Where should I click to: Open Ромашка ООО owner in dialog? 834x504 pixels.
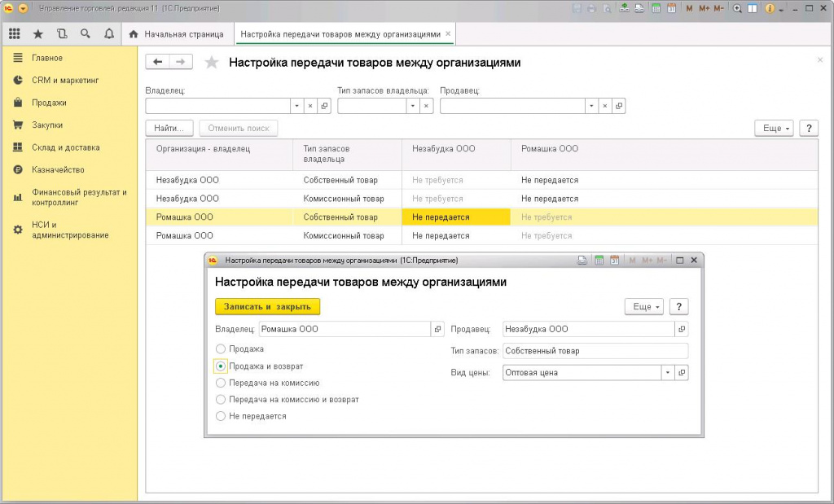[x=437, y=329]
